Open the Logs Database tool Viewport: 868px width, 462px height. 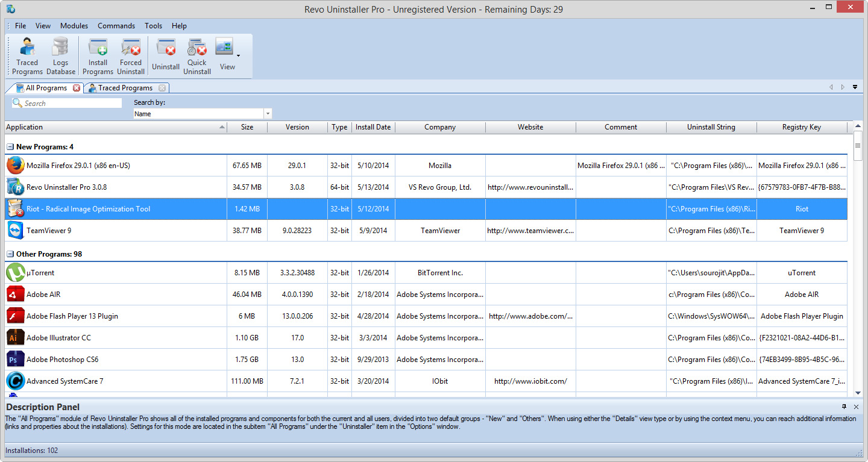click(x=61, y=56)
